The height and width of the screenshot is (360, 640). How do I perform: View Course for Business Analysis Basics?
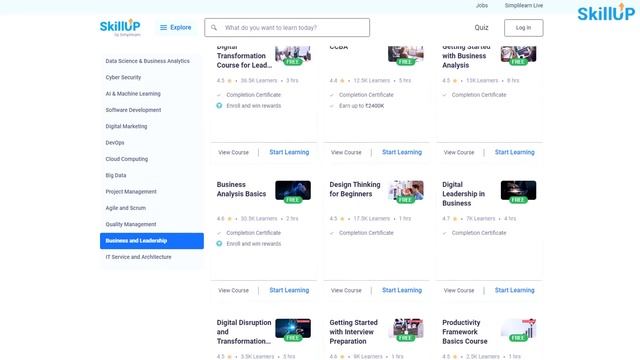233,290
